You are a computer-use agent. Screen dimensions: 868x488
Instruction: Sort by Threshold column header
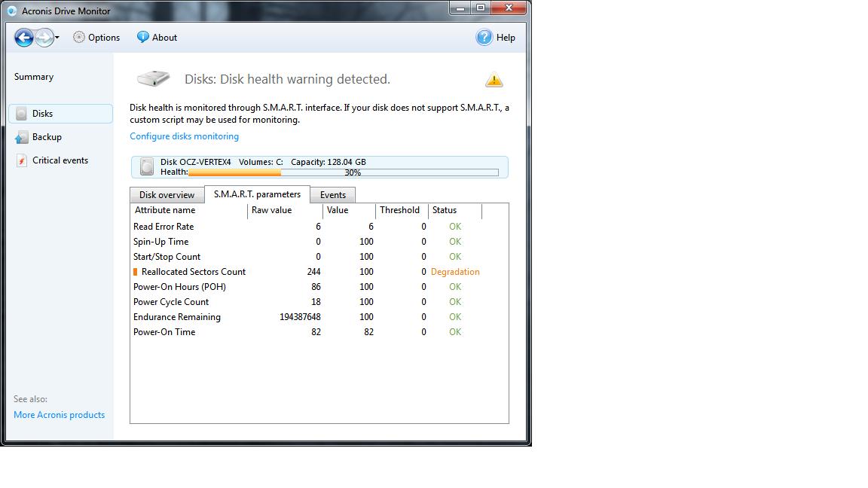pyautogui.click(x=402, y=211)
